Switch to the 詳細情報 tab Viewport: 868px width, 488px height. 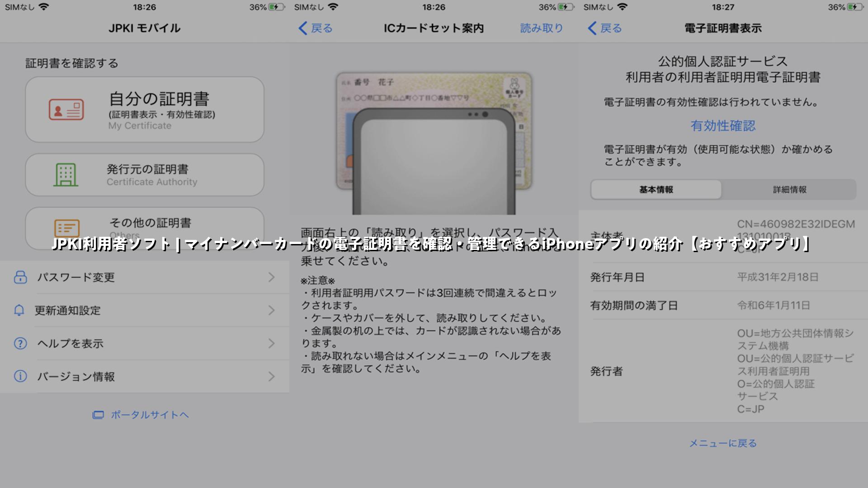[x=789, y=190]
